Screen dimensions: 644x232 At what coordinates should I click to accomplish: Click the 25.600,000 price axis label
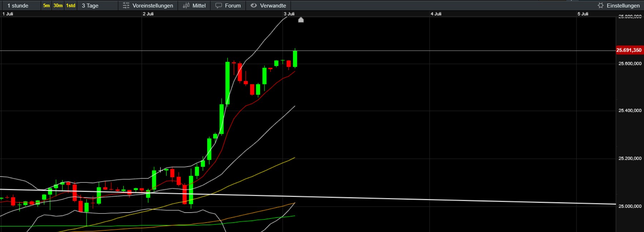630,64
